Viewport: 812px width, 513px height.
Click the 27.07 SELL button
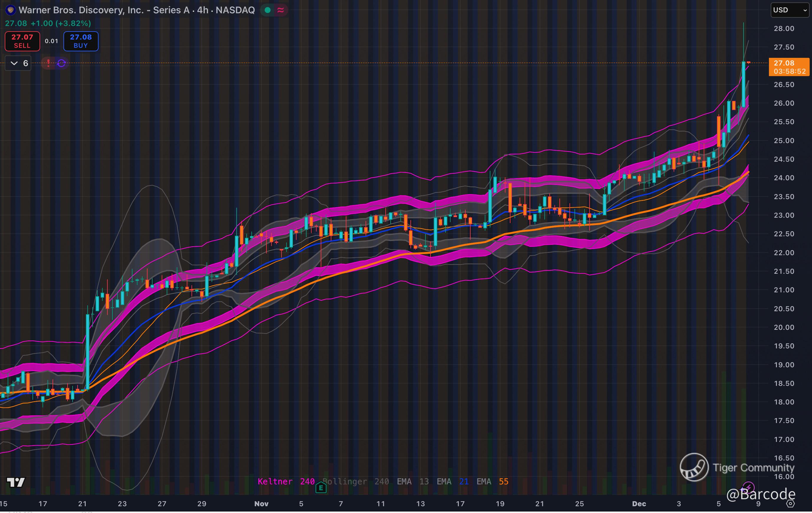[22, 41]
